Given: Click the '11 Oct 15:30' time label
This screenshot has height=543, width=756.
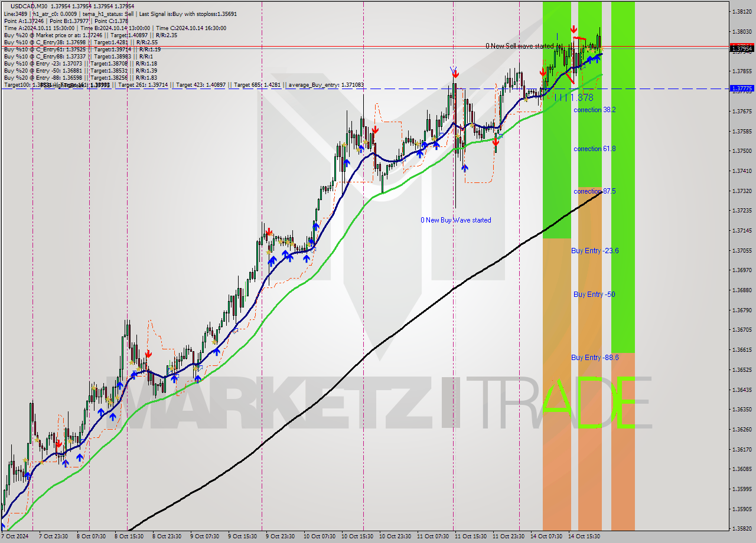Looking at the screenshot, I should [x=471, y=537].
